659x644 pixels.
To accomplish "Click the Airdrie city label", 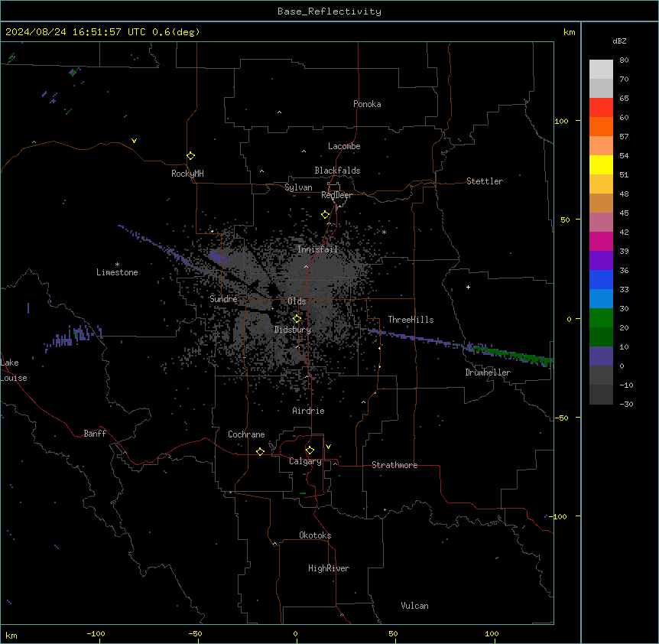I will click(309, 411).
